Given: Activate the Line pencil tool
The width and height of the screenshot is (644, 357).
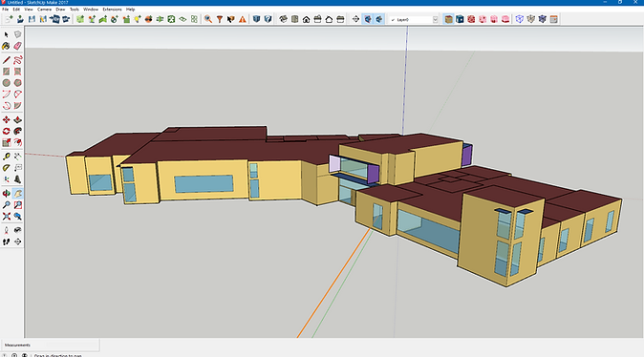Looking at the screenshot, I should [6, 60].
